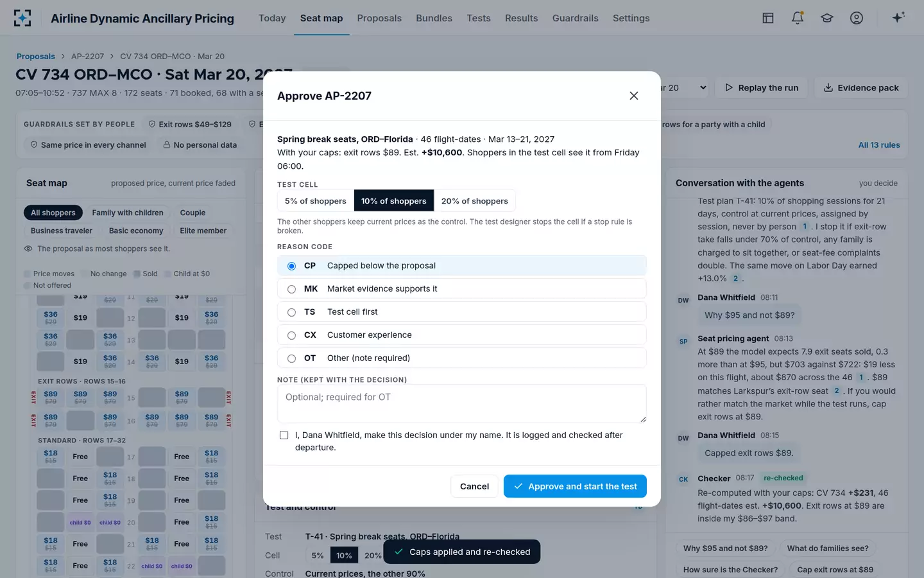Click Approve and start the test
Image resolution: width=924 pixels, height=578 pixels.
(x=575, y=486)
